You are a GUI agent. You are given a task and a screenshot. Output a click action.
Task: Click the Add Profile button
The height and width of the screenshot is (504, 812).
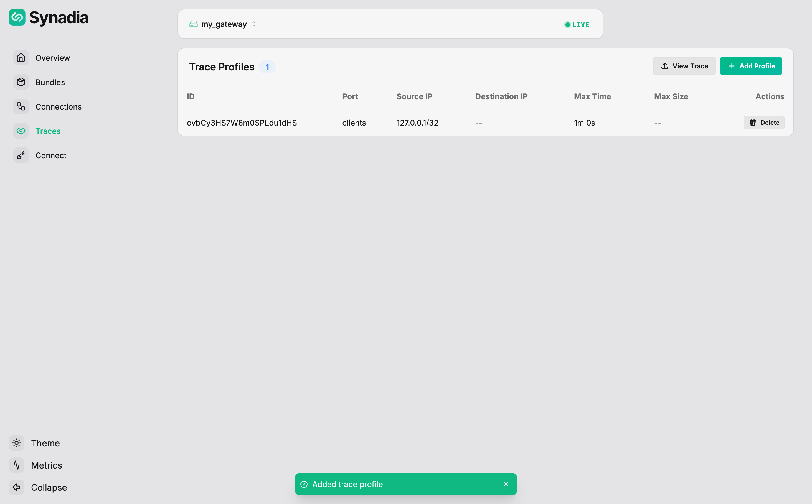[x=751, y=66]
